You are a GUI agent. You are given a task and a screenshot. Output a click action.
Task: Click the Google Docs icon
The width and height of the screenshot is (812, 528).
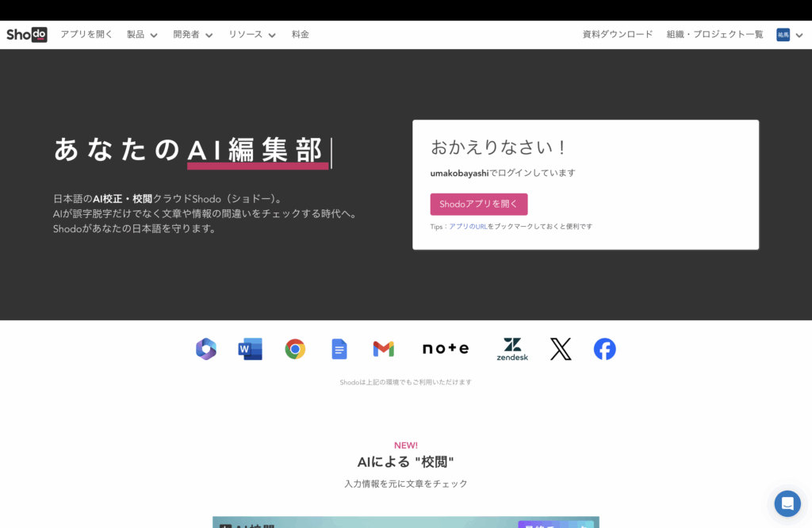pos(339,349)
